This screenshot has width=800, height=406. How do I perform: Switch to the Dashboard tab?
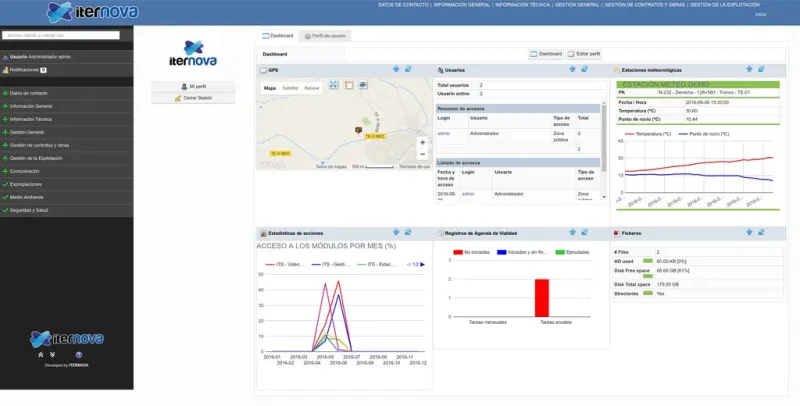(278, 36)
